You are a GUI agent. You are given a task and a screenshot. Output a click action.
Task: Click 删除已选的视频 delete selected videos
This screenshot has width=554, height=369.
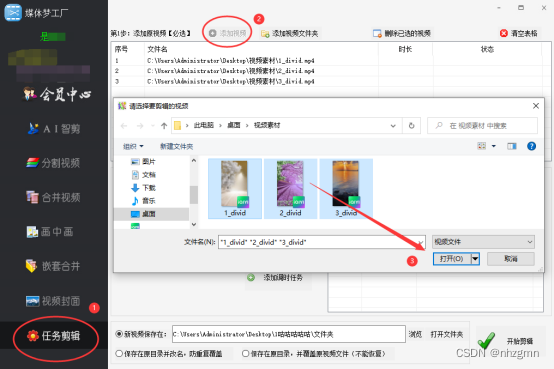click(x=402, y=33)
